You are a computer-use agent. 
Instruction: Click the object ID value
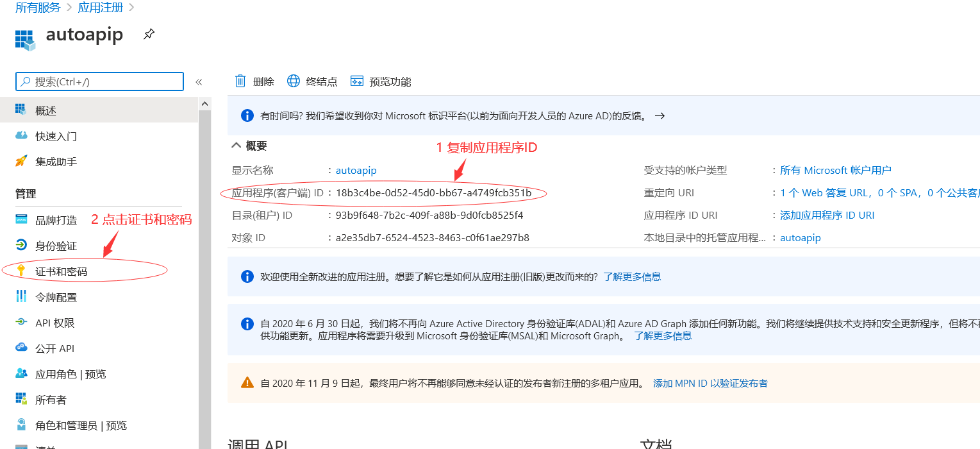pos(433,237)
